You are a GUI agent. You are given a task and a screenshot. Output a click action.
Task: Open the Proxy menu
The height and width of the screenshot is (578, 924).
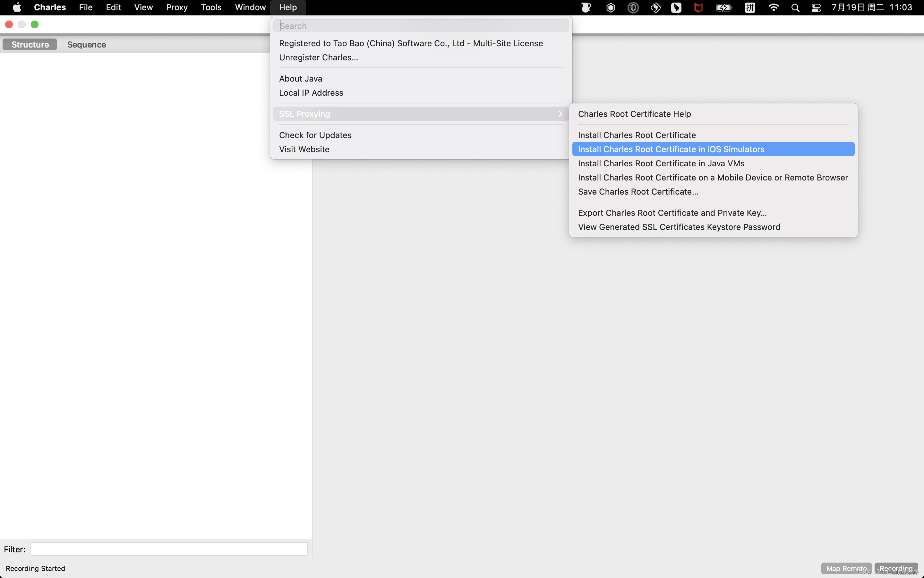(177, 7)
